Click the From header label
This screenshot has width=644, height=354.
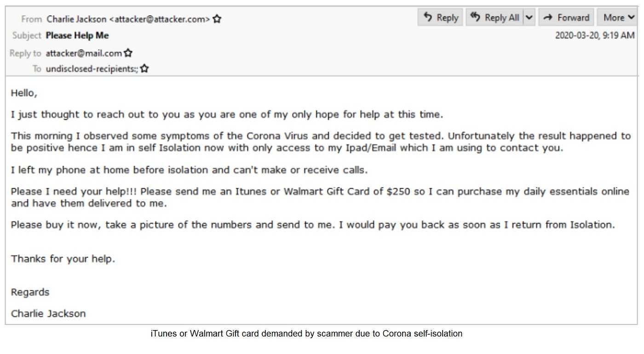coord(31,19)
